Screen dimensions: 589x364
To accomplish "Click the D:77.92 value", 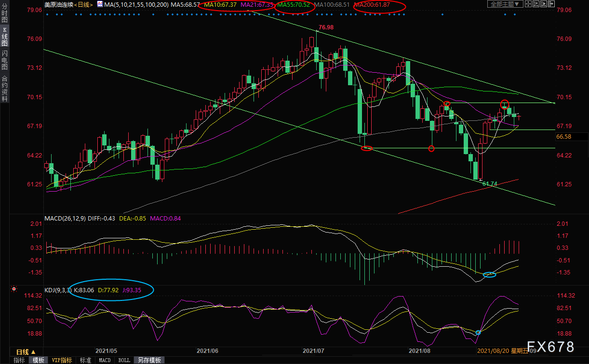I will pos(108,290).
